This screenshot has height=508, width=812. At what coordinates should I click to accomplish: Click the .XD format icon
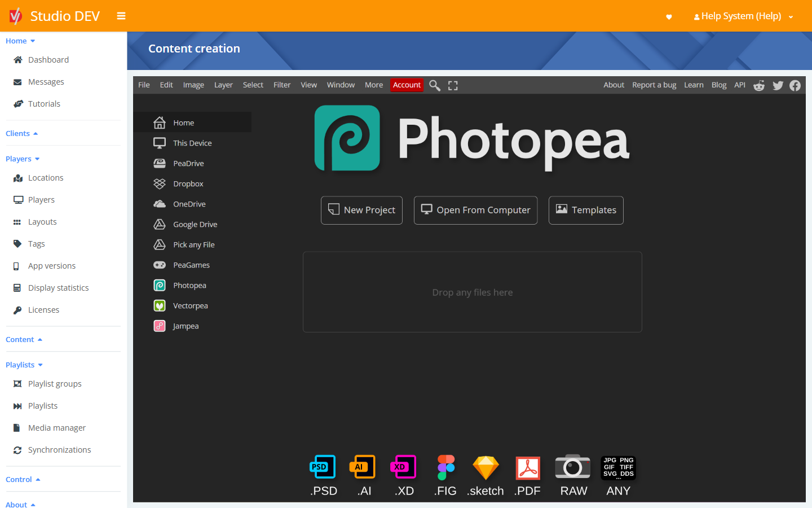[x=403, y=467]
